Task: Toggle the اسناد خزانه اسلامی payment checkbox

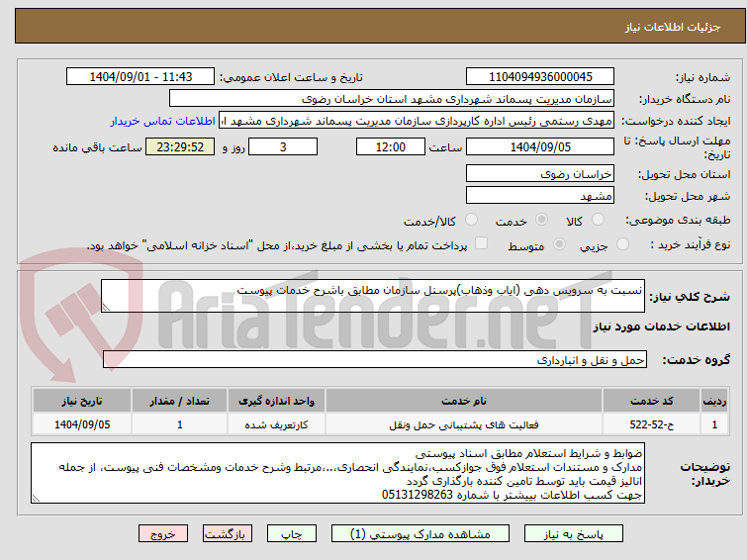Action: pyautogui.click(x=482, y=243)
